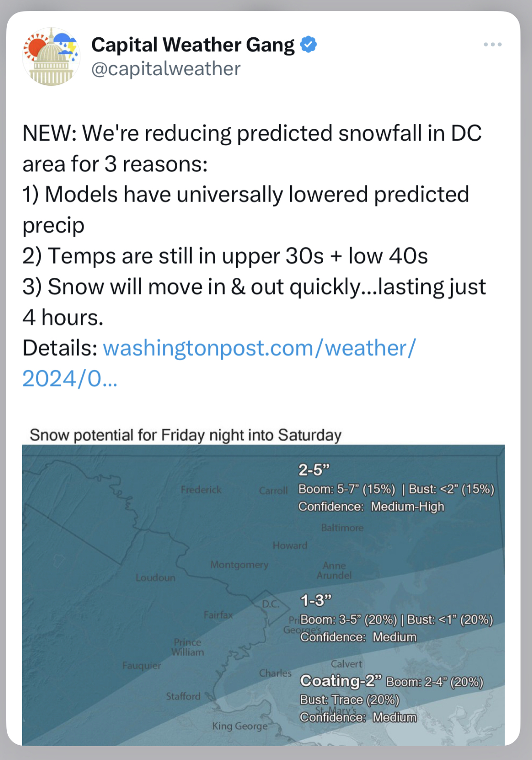
Task: Click the Baltimore label on the map
Action: click(x=342, y=528)
